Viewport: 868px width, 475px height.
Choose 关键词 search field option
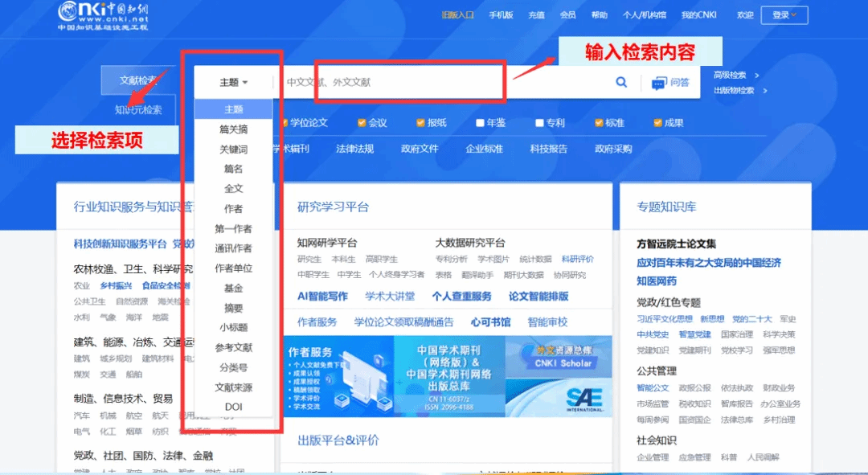tap(234, 149)
